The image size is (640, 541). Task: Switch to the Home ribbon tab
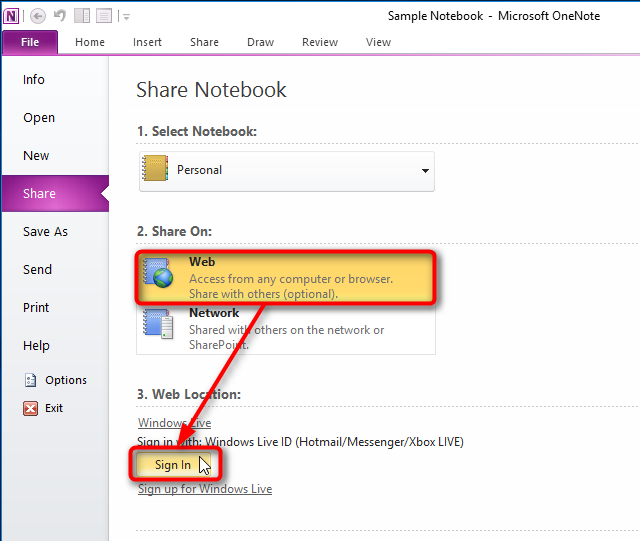[x=90, y=42]
